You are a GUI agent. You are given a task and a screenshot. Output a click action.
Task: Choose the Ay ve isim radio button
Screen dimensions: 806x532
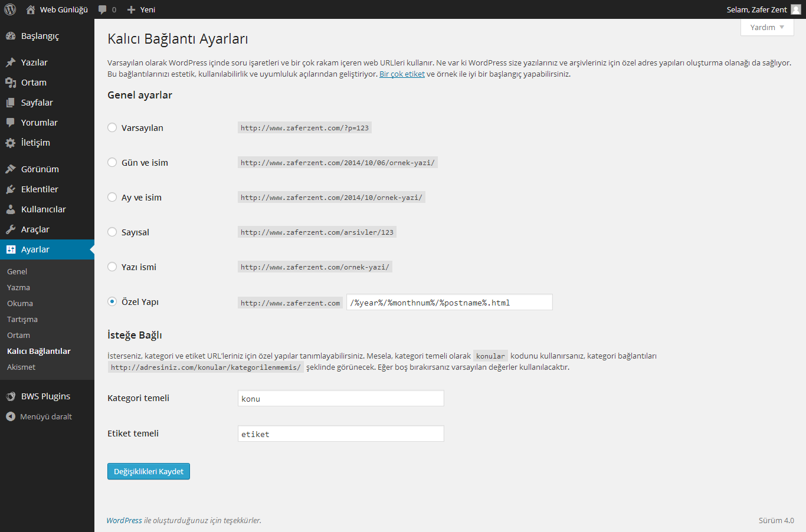112,197
